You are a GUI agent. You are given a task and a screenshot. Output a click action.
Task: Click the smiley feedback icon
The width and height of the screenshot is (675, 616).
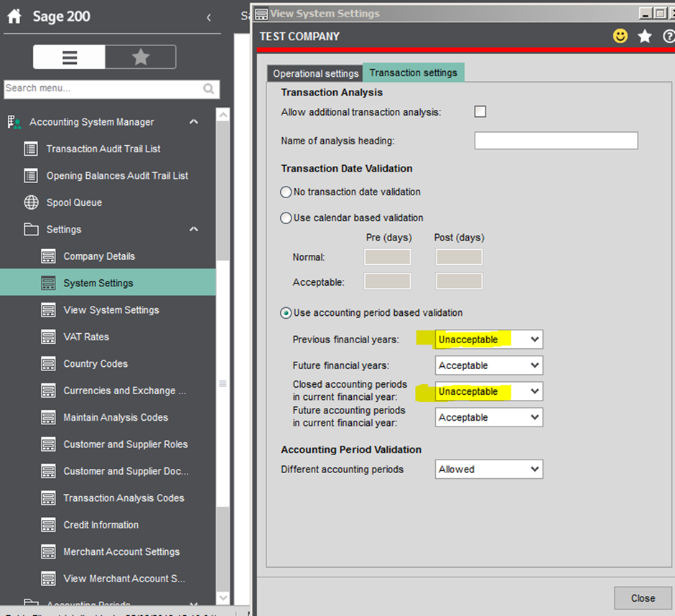click(x=620, y=36)
